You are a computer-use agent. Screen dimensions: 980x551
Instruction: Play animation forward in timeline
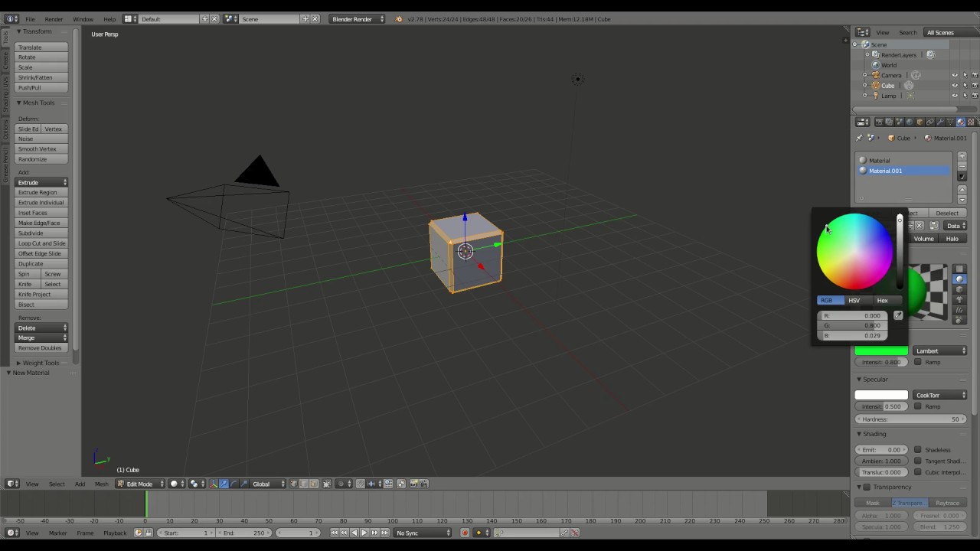(364, 533)
